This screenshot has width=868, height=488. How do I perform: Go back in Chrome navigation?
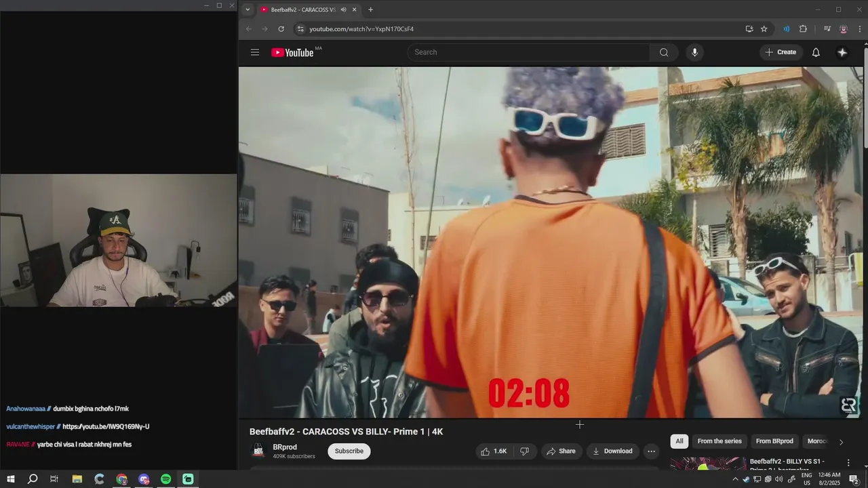(x=249, y=29)
